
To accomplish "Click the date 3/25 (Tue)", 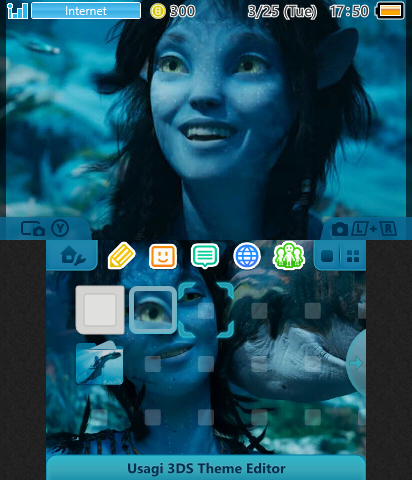I will pos(282,12).
